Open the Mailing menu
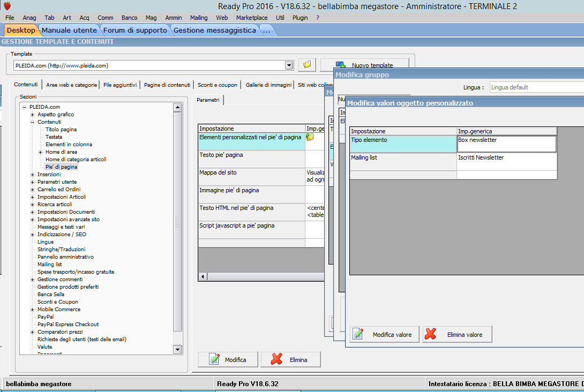This screenshot has height=392, width=584. tap(199, 18)
